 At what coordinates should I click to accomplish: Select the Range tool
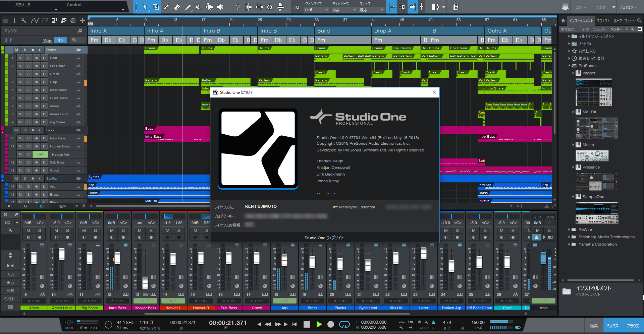pyautogui.click(x=156, y=7)
